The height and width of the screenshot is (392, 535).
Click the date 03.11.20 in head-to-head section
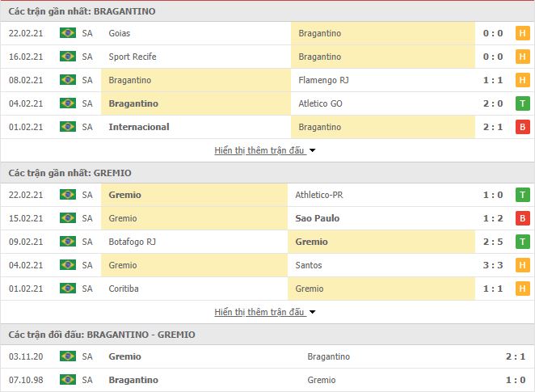click(26, 356)
